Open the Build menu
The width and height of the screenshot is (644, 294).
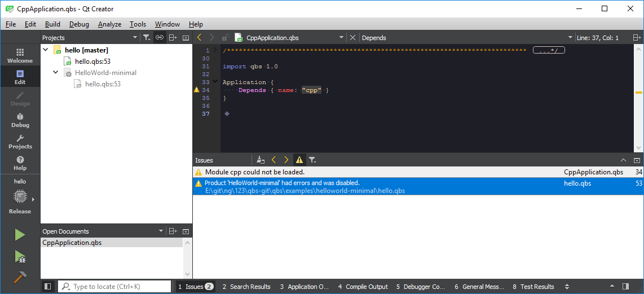coord(52,24)
